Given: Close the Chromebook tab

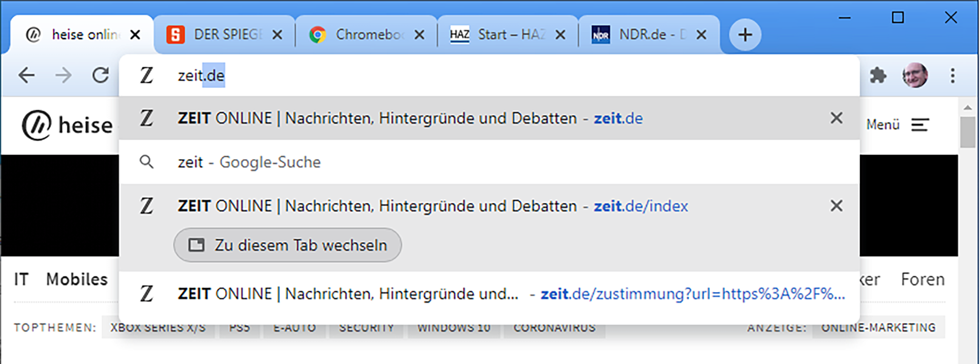Looking at the screenshot, I should (419, 35).
